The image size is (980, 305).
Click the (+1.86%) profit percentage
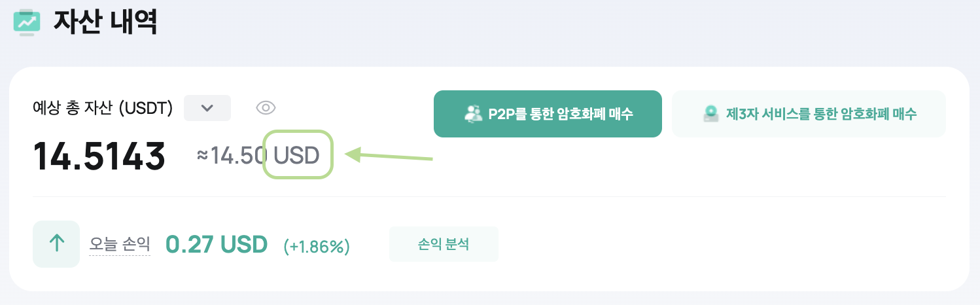[x=317, y=246]
